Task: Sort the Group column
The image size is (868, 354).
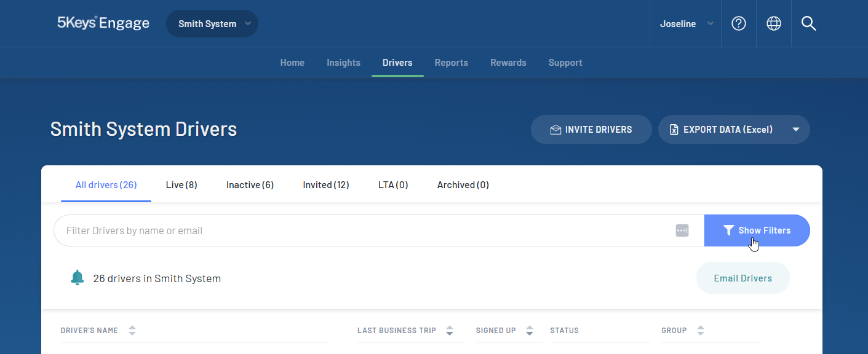Action: (701, 331)
